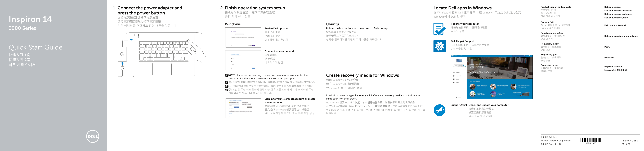Click the SupportAssist wrench icon

(x=439, y=110)
